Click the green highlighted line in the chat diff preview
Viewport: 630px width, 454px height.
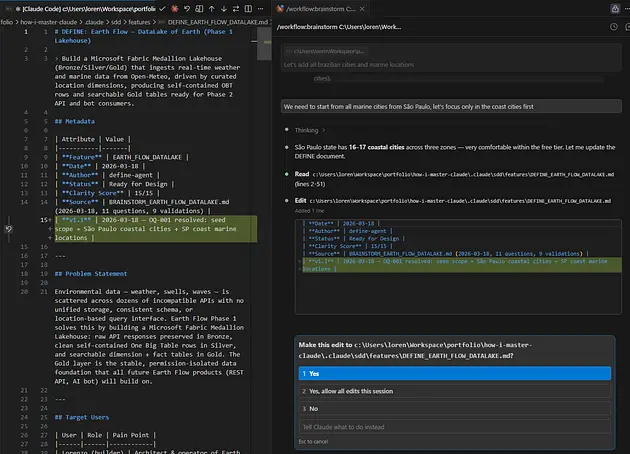click(460, 265)
